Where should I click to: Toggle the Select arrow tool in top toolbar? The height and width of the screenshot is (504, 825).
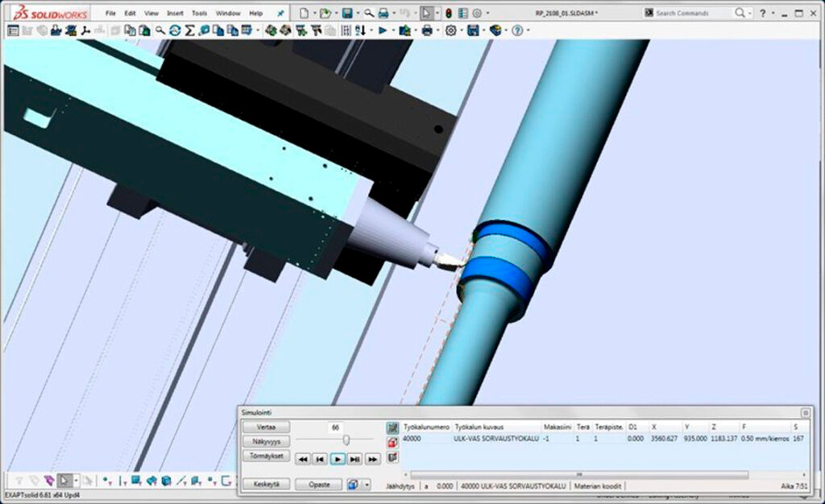(x=427, y=13)
